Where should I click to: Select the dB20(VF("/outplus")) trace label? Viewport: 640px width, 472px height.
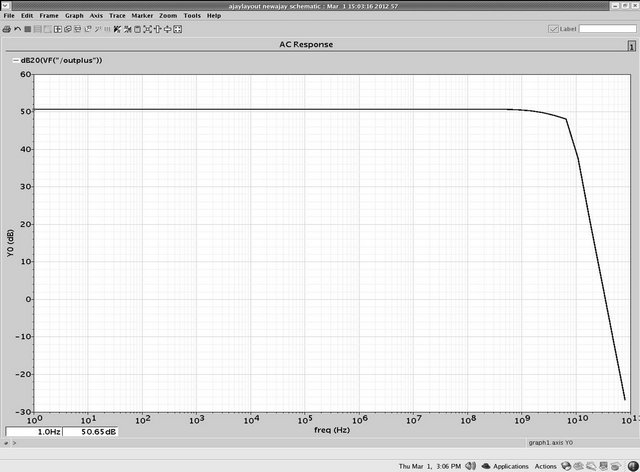tap(61, 60)
